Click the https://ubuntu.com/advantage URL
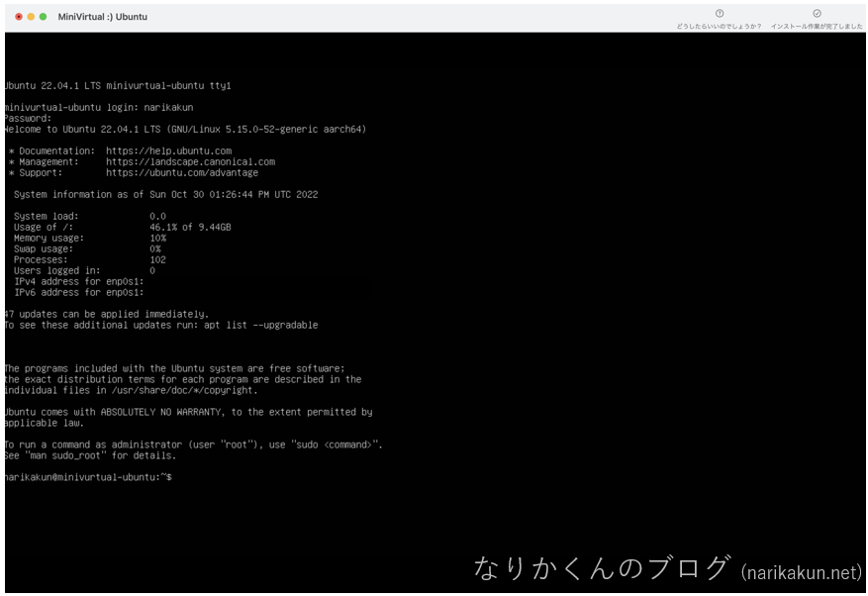The width and height of the screenshot is (868, 596). [182, 173]
